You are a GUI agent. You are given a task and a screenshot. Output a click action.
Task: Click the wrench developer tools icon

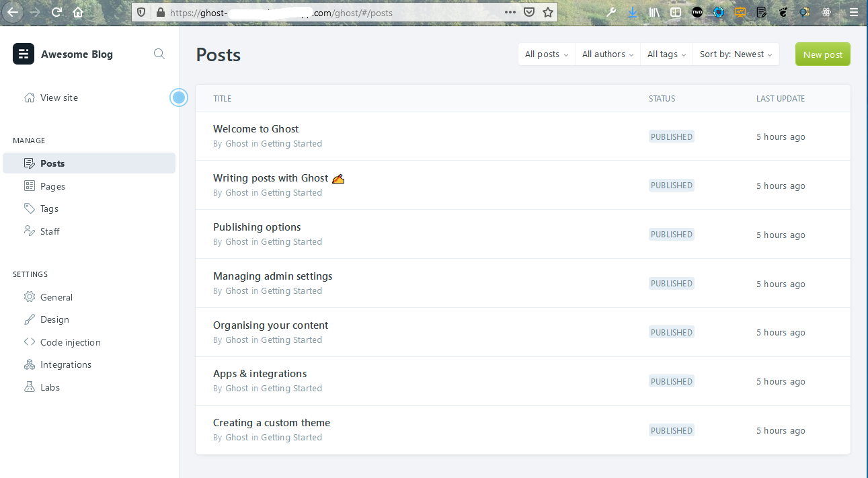[611, 12]
